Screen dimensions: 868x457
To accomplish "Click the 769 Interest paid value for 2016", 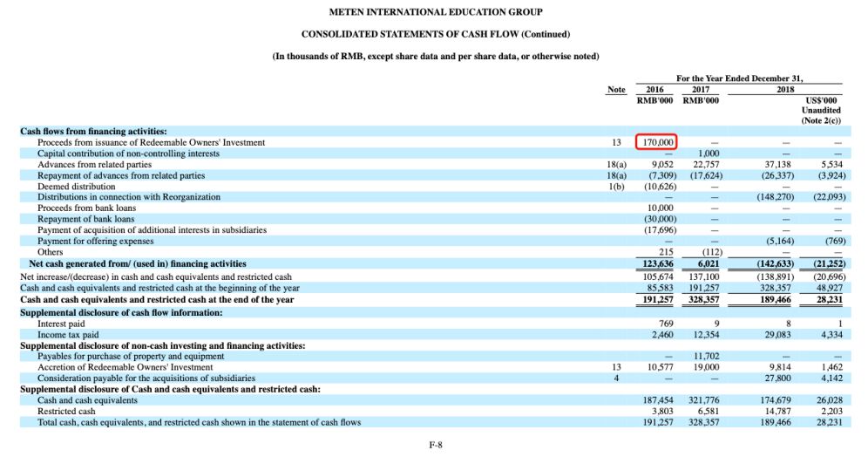I will point(666,324).
